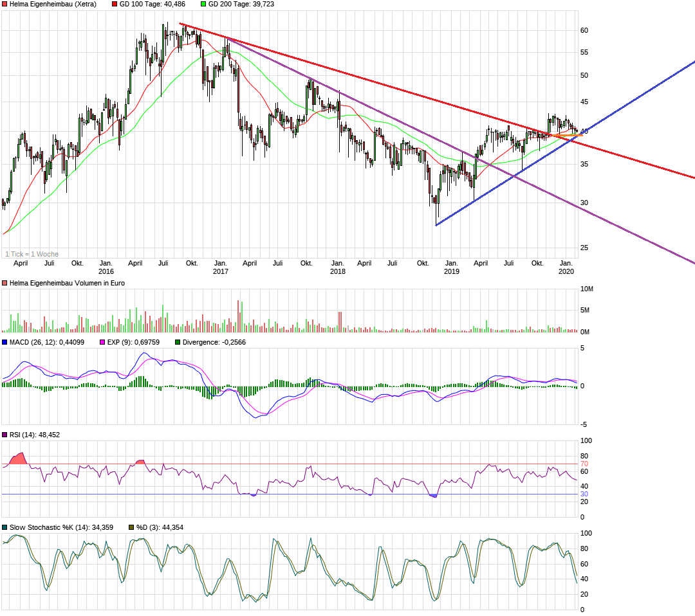The width and height of the screenshot is (695, 616).
Task: Click the 2017 year label on time axis
Action: click(220, 271)
